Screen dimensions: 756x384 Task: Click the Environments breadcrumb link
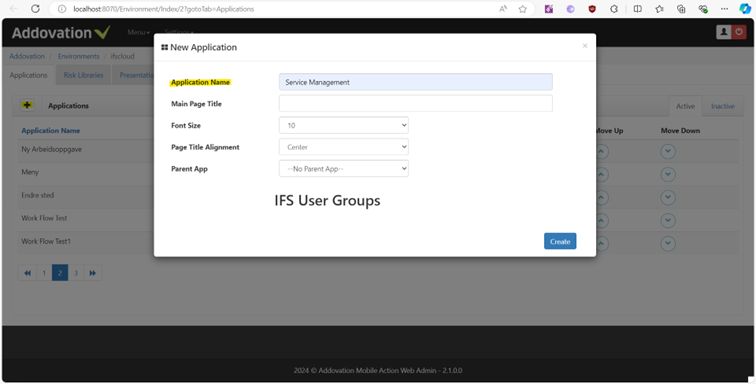79,56
